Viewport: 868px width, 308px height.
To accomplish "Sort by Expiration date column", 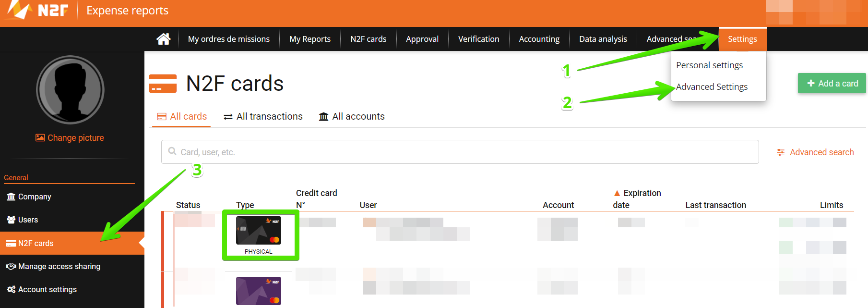I will [x=637, y=199].
